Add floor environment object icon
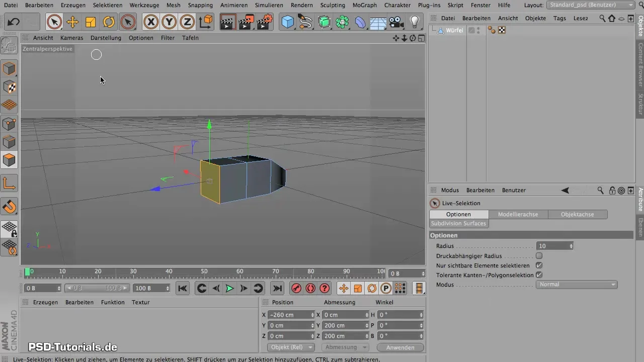 click(378, 22)
